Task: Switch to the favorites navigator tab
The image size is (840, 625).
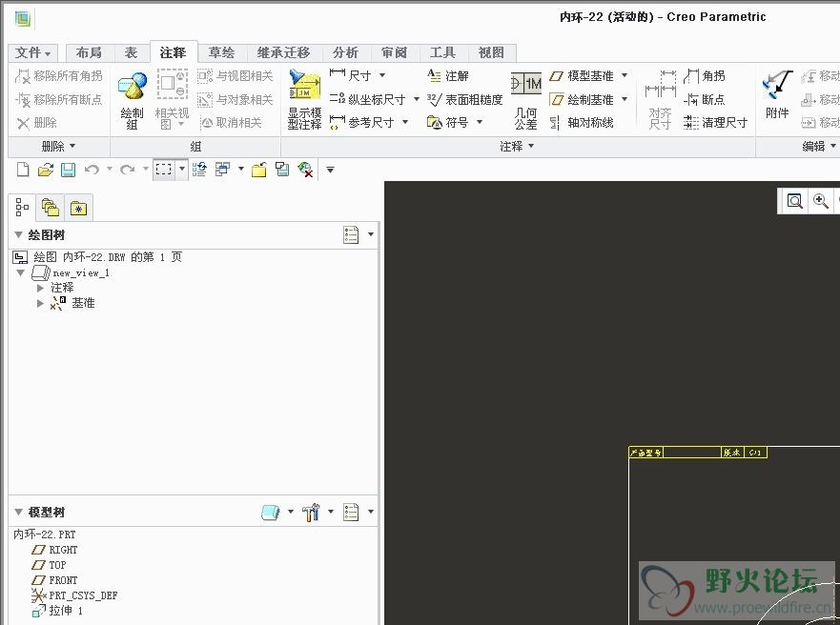Action: 78,208
